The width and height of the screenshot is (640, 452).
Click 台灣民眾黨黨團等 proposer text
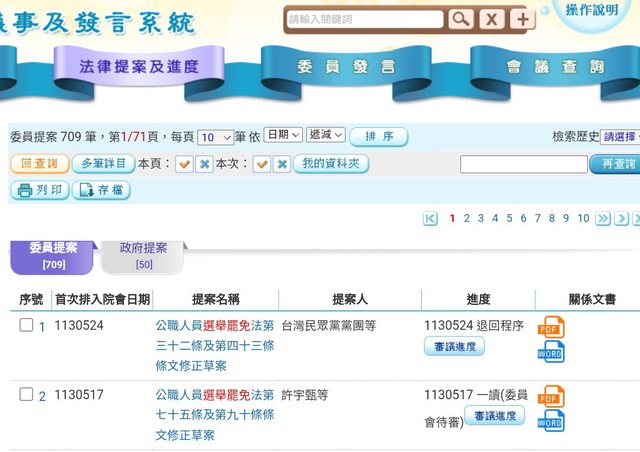(329, 325)
